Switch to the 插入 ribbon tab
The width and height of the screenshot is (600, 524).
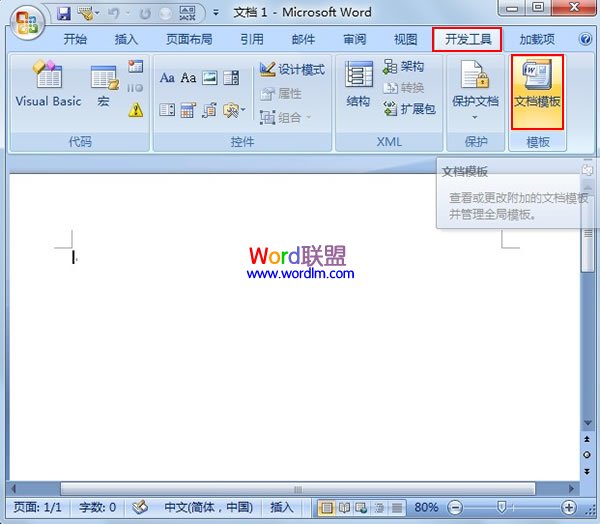[x=126, y=39]
